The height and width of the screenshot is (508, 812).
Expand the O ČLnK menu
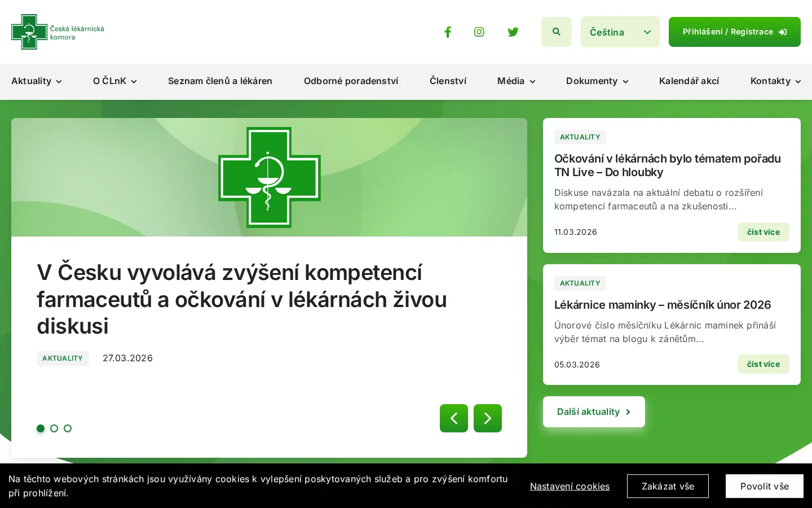[115, 81]
